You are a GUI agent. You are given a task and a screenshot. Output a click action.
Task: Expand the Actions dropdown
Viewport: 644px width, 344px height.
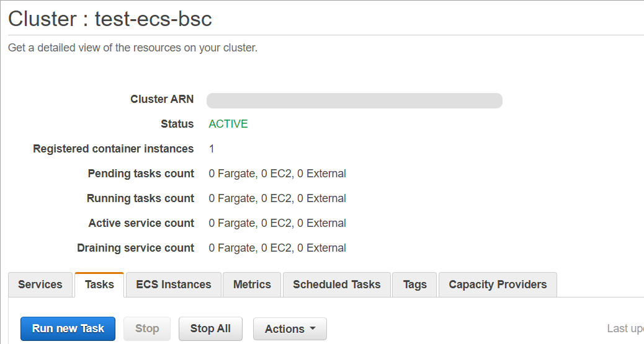coord(290,329)
